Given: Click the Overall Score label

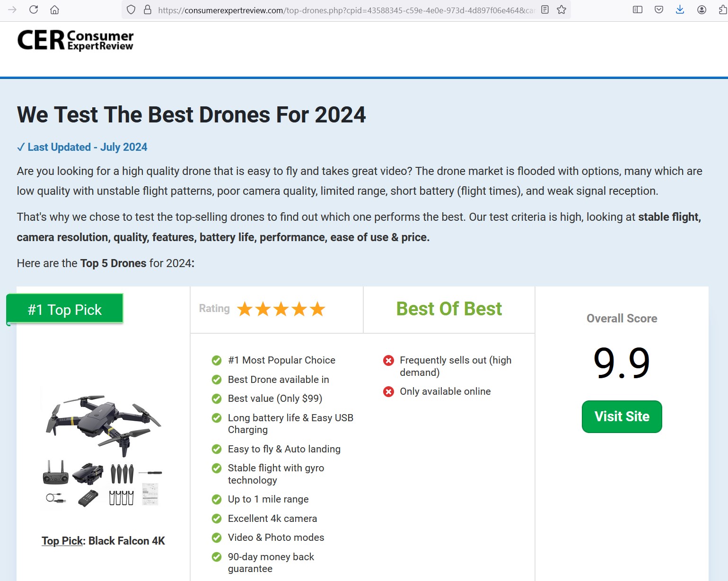Looking at the screenshot, I should click(622, 318).
